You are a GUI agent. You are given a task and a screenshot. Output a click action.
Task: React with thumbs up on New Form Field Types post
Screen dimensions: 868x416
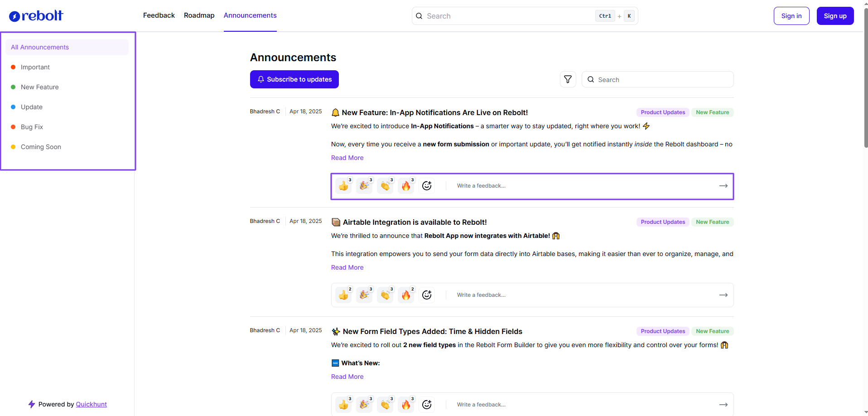344,404
